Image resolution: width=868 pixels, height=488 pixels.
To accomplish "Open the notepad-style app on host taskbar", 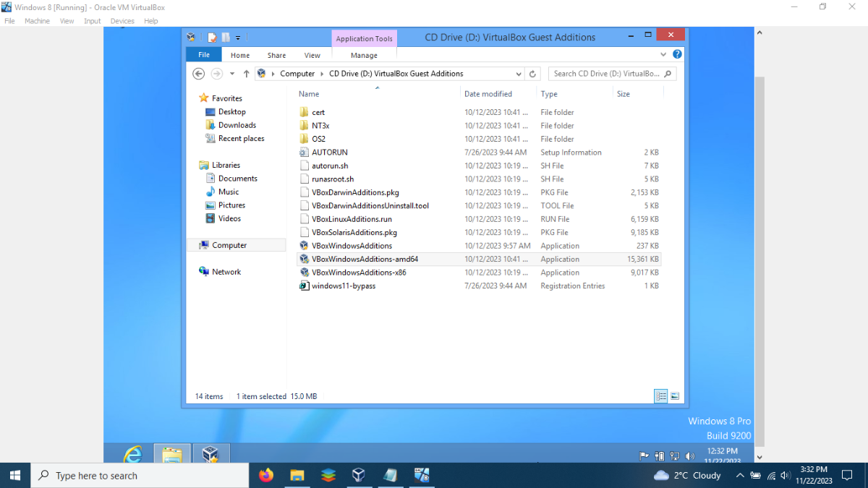I will click(x=390, y=475).
